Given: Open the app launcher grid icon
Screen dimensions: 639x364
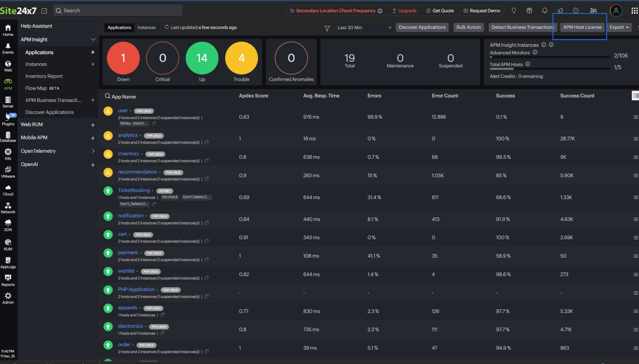Looking at the screenshot, I should [x=634, y=11].
